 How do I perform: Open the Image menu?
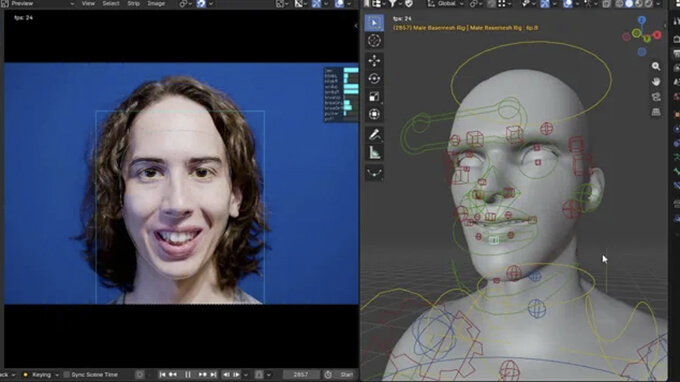(156, 3)
